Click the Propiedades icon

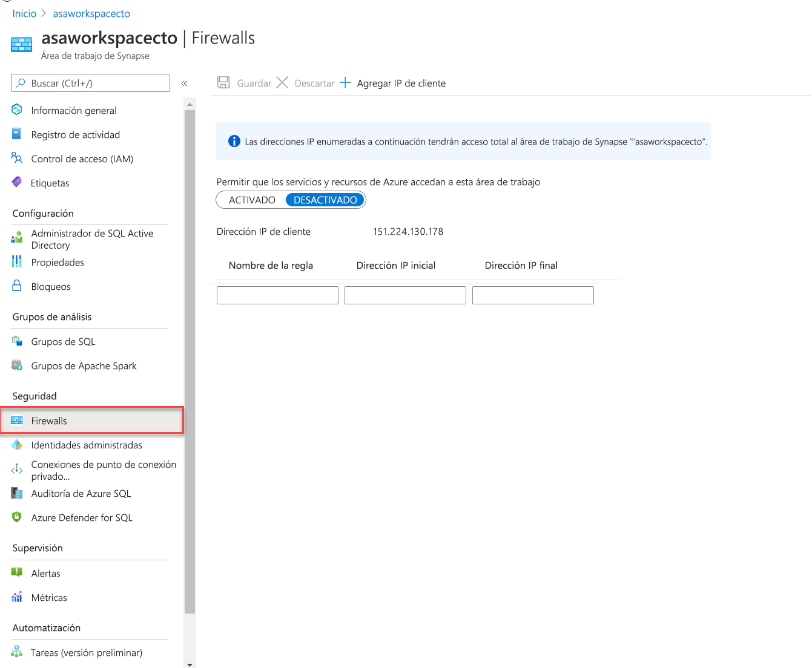[17, 262]
